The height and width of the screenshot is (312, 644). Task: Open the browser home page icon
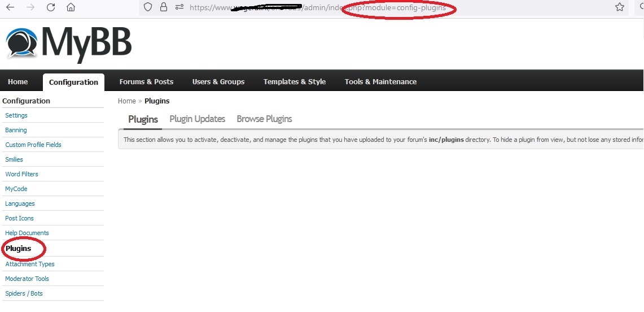71,7
